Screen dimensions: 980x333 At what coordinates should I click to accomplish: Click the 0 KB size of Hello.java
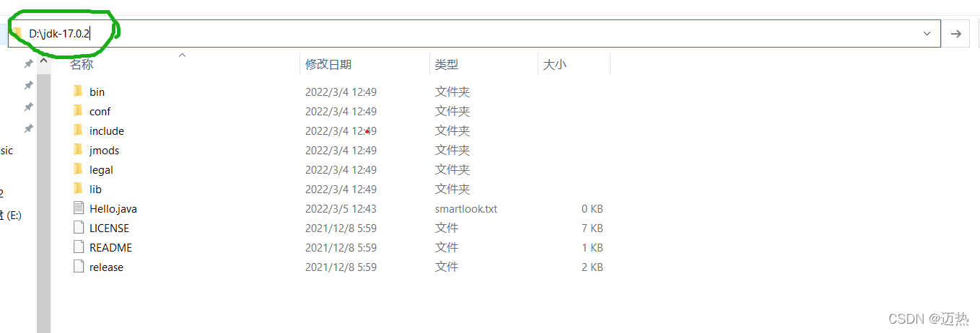(592, 209)
